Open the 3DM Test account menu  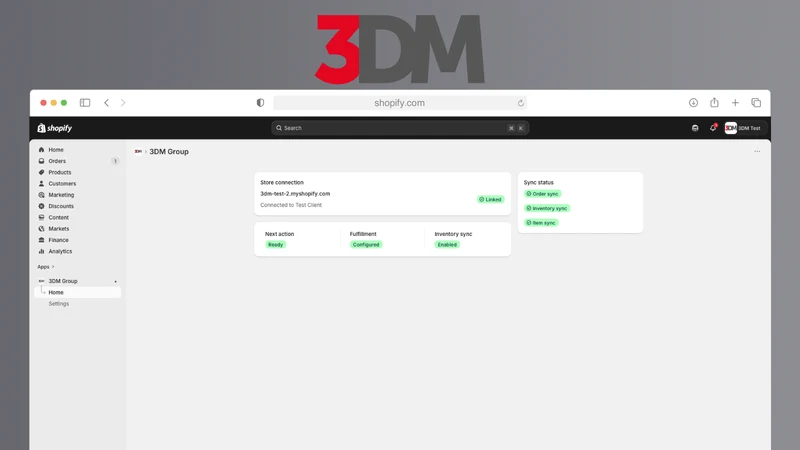pos(743,128)
